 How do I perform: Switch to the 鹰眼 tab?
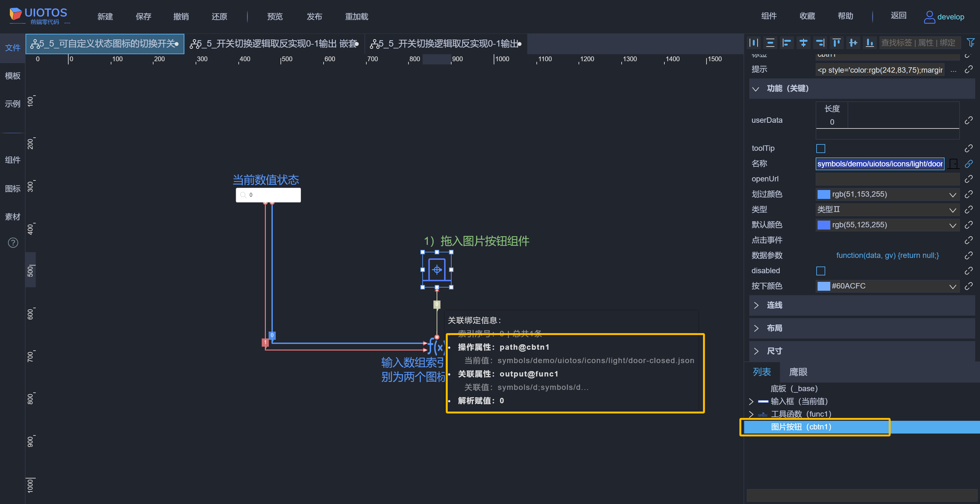tap(798, 372)
